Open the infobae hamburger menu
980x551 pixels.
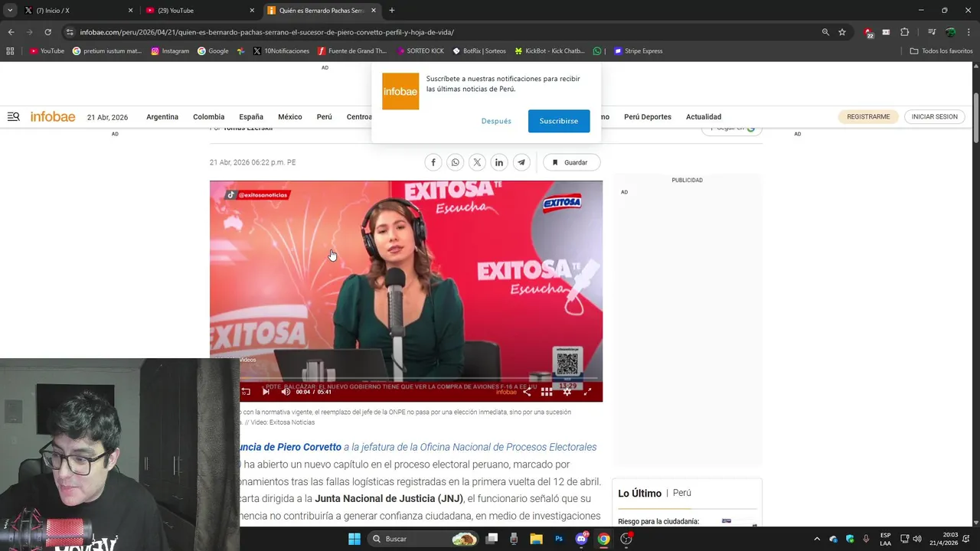point(13,116)
